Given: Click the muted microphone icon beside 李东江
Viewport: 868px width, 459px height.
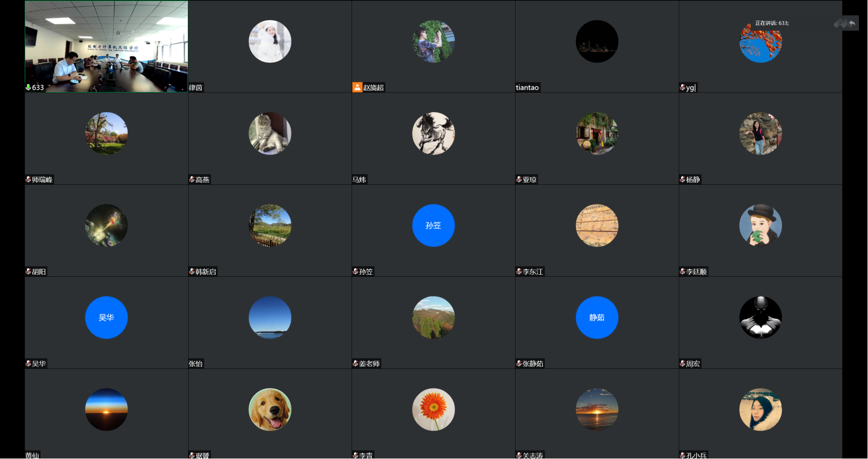Looking at the screenshot, I should click(519, 272).
